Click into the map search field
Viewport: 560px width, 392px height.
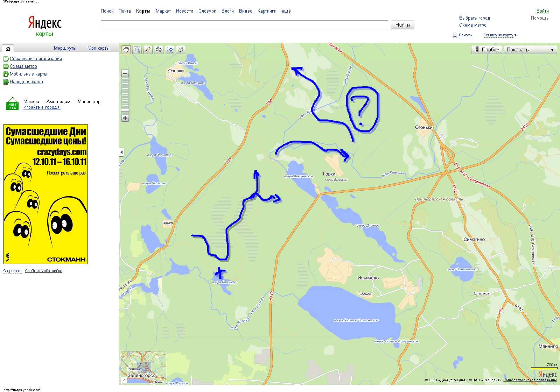click(x=244, y=25)
